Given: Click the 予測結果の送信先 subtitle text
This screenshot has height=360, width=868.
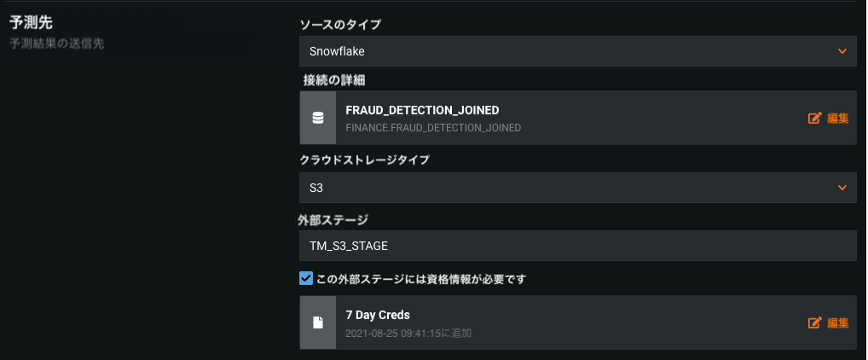Looking at the screenshot, I should (56, 43).
